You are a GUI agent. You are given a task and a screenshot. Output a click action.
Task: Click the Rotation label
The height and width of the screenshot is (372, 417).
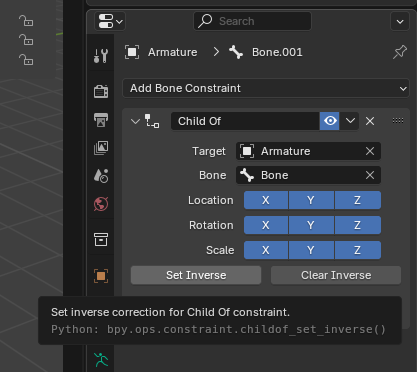[211, 225]
